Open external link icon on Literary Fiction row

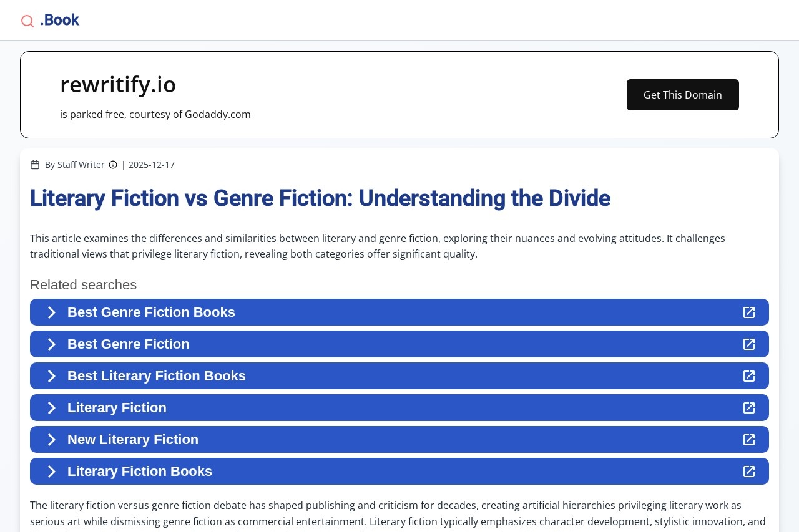749,408
